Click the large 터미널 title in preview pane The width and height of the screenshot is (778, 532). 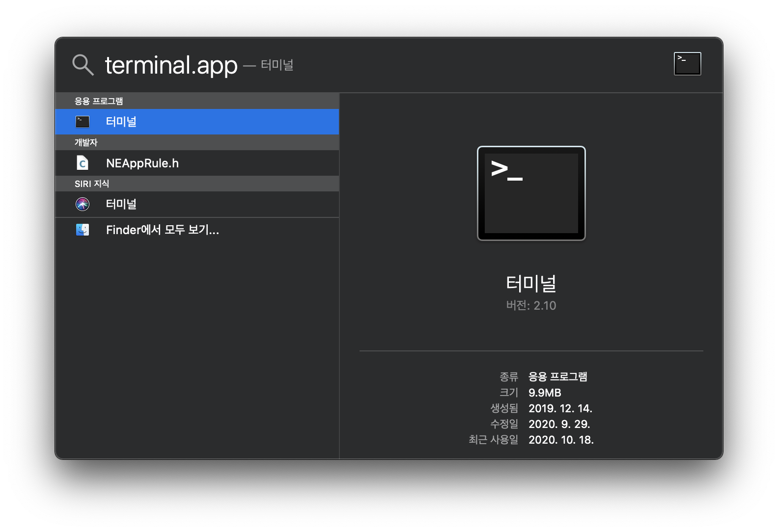(531, 284)
